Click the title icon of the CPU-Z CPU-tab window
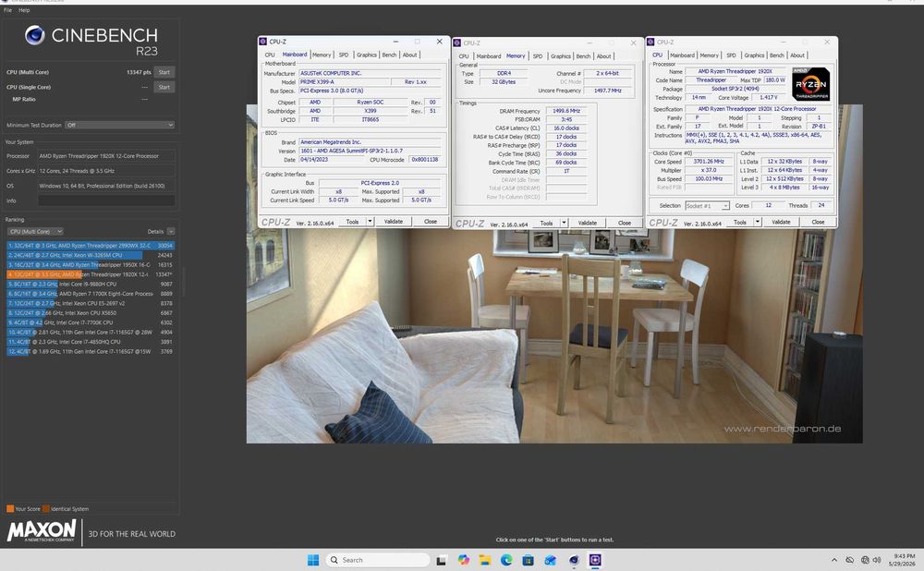The height and width of the screenshot is (571, 924). click(650, 43)
